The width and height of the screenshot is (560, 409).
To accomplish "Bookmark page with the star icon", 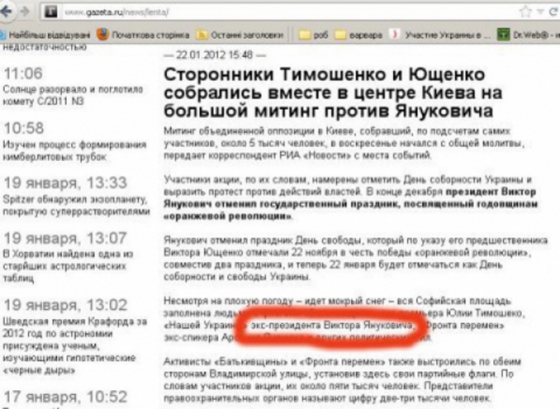I will (x=525, y=12).
